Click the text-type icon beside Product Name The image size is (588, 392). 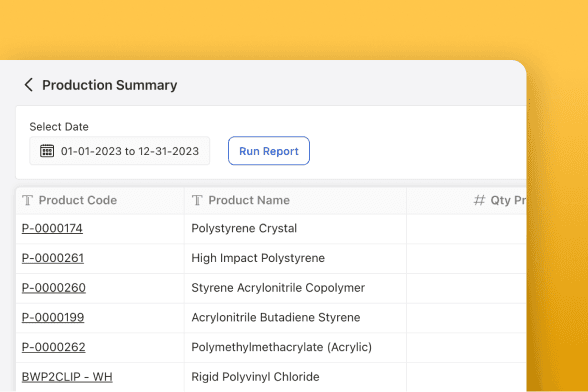tap(197, 200)
